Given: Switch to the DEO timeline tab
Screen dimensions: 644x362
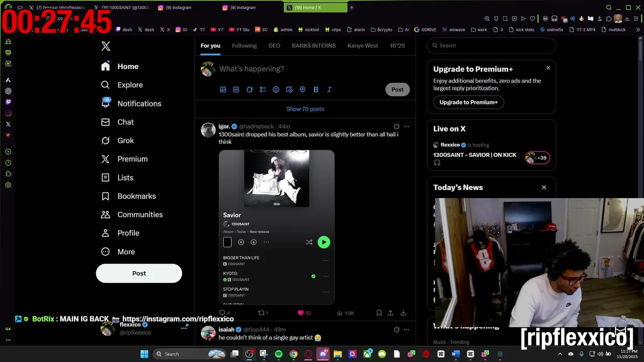Looking at the screenshot, I should tap(274, 46).
